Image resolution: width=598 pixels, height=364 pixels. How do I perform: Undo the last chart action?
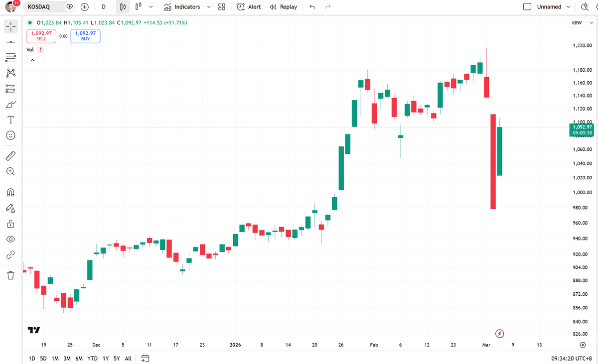click(x=312, y=7)
